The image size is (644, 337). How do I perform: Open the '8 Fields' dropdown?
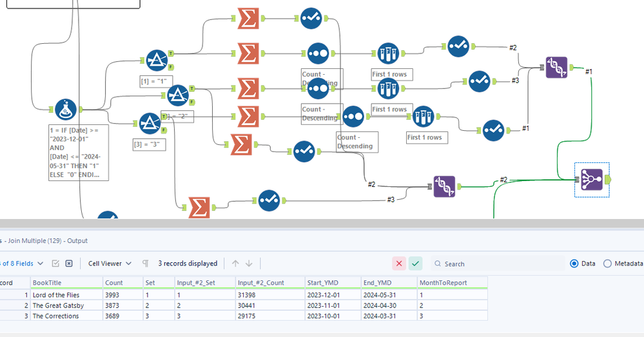pyautogui.click(x=22, y=264)
